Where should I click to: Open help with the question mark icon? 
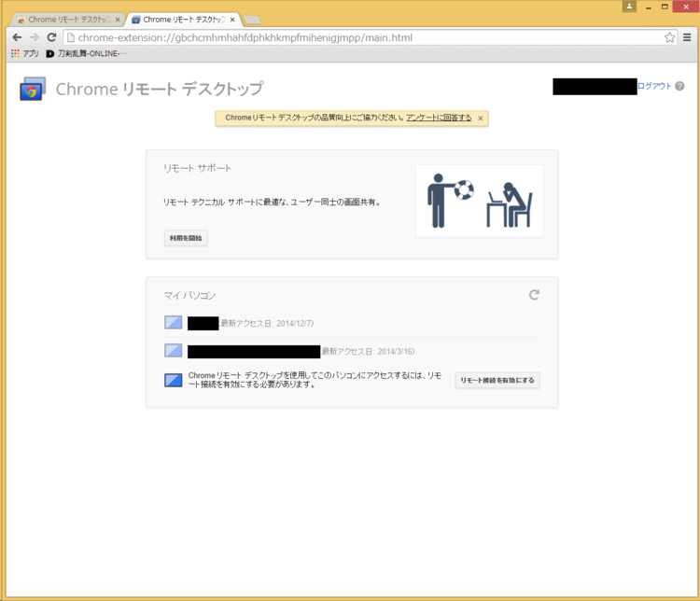(679, 86)
